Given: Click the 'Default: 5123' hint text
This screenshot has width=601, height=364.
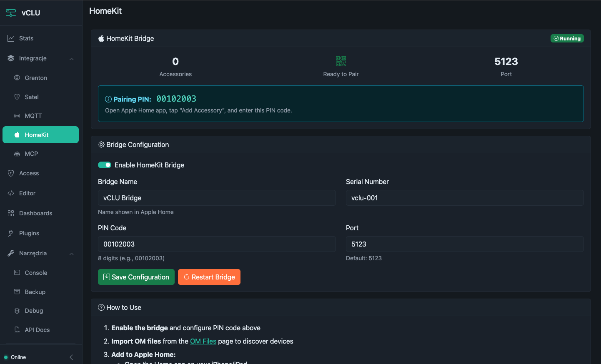Looking at the screenshot, I should 364,258.
